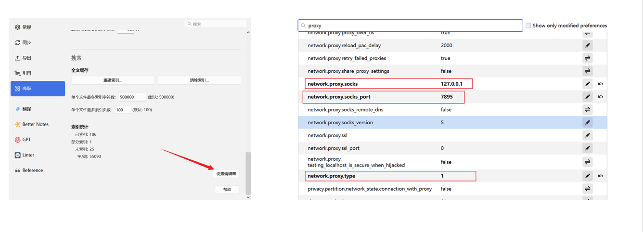Toggle network.proxy.share_proxy_settings value
The width and height of the screenshot is (644, 232).
coord(587,71)
